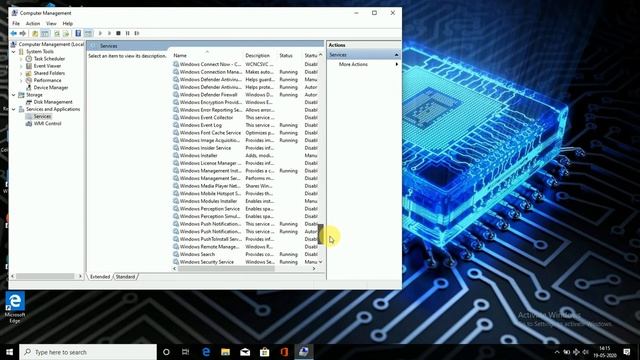Collapse the Storage tree node

click(13, 95)
